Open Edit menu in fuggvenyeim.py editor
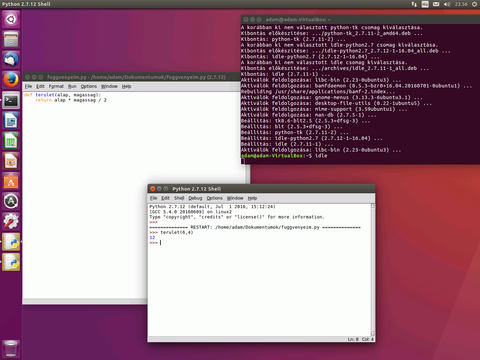This screenshot has height=360, width=480. tap(40, 86)
